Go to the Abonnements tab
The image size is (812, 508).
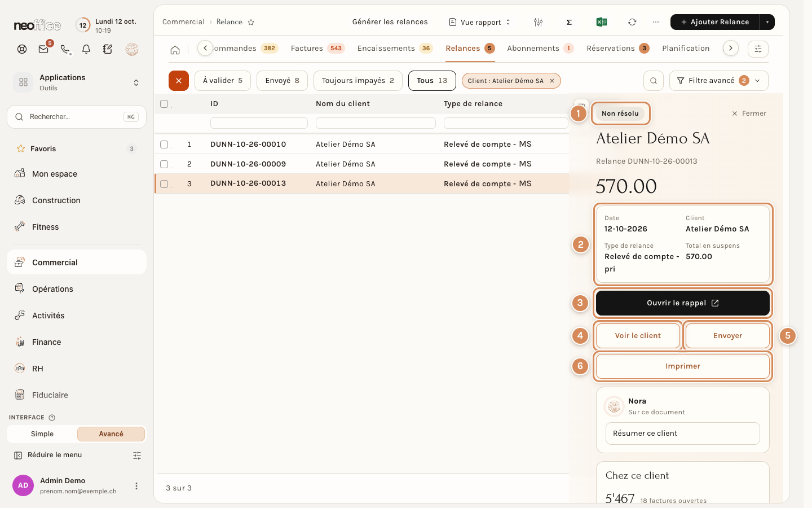pos(540,49)
